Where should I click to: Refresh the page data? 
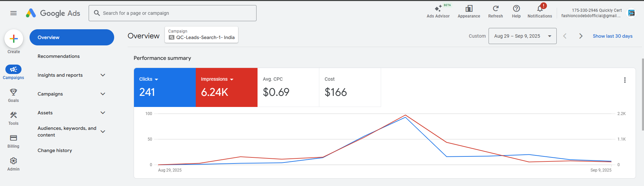[x=496, y=11]
